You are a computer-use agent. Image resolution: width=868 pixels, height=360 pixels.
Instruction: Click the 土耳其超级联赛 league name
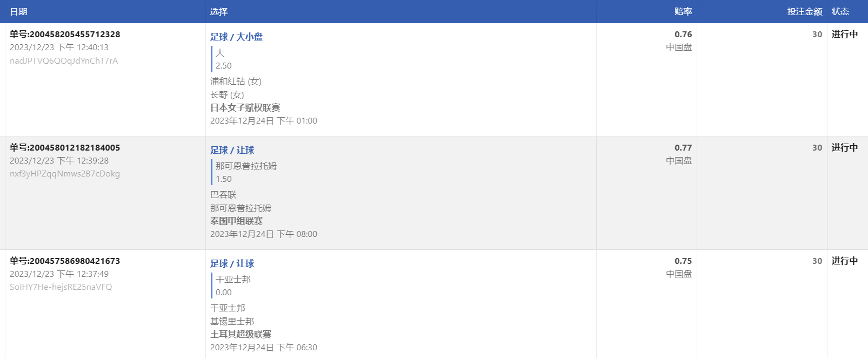(x=241, y=334)
